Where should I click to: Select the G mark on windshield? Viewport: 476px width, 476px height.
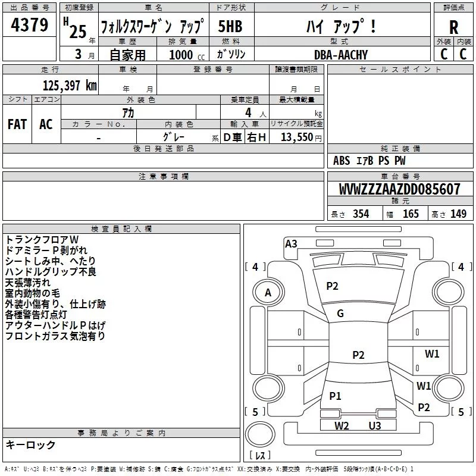[340, 314]
